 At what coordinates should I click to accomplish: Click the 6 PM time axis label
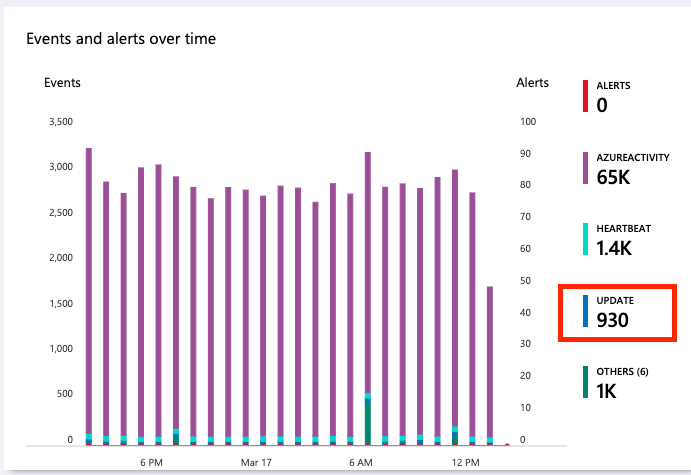(152, 463)
